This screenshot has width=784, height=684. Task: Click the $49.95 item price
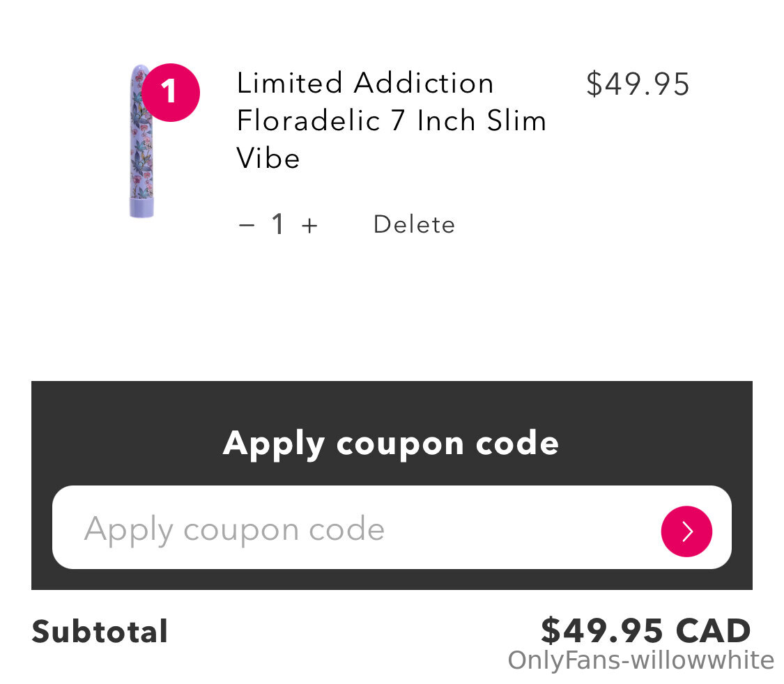pos(638,84)
